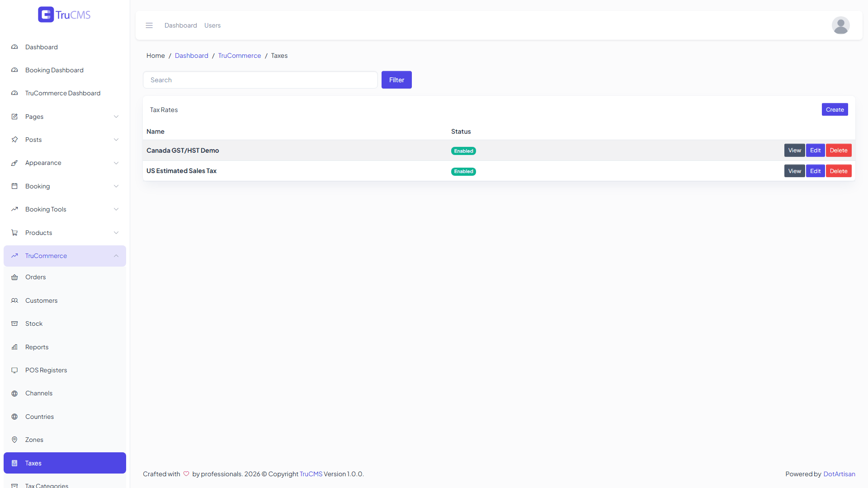Delete the Canada GST/HST Demo tax rate
868x488 pixels.
pos(839,150)
